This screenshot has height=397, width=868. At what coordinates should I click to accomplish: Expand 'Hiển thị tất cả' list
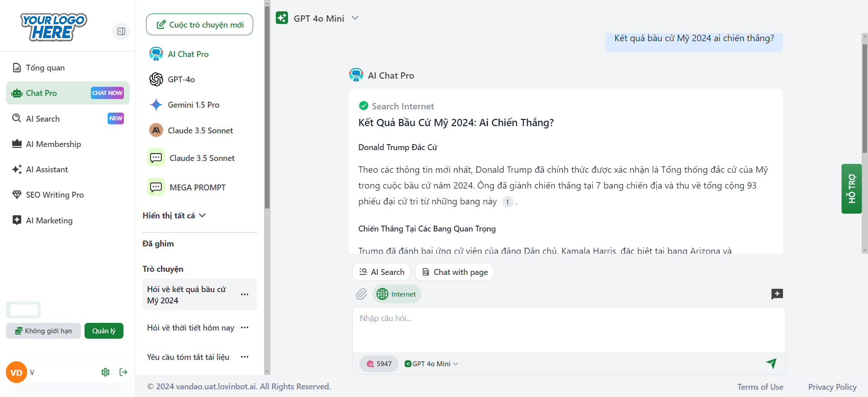(x=174, y=216)
